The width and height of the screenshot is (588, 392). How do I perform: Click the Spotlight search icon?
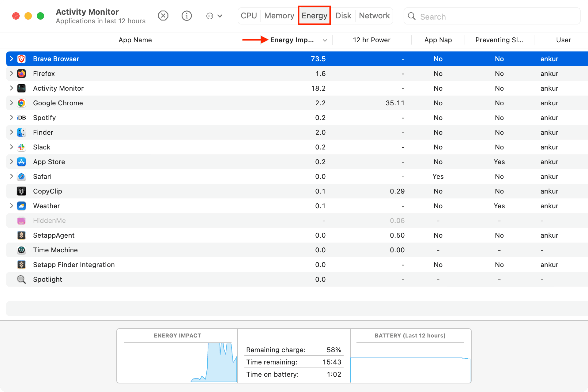pyautogui.click(x=21, y=279)
